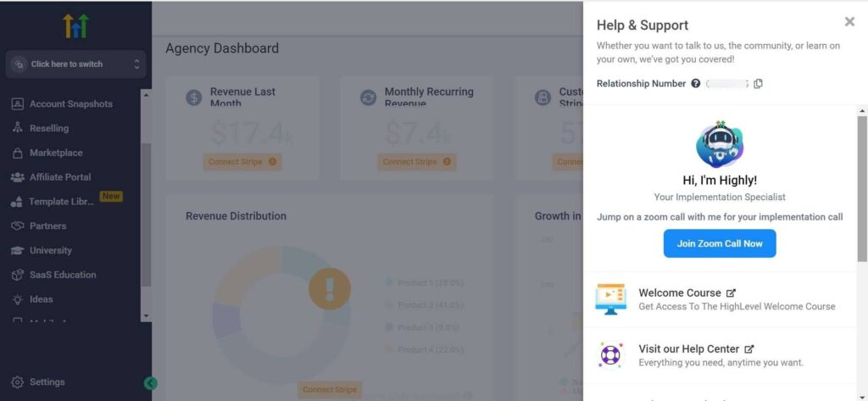The image size is (868, 401).
Task: Go to Reselling page
Action: click(x=49, y=129)
